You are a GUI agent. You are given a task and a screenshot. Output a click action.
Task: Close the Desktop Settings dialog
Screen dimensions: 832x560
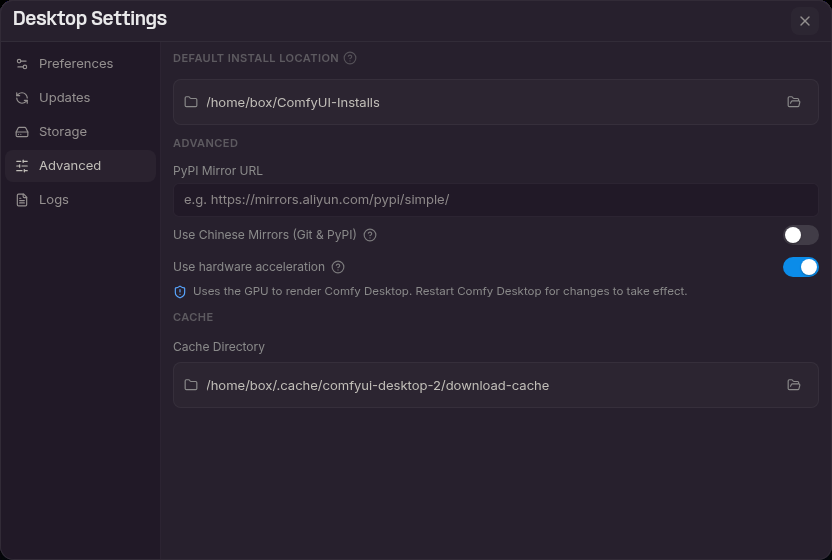tap(804, 21)
